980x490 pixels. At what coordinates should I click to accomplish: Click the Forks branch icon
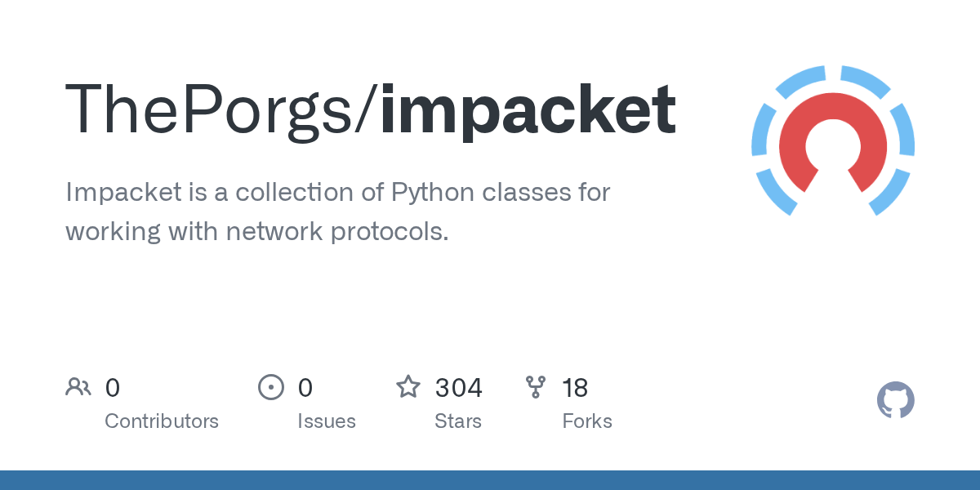coord(536,387)
